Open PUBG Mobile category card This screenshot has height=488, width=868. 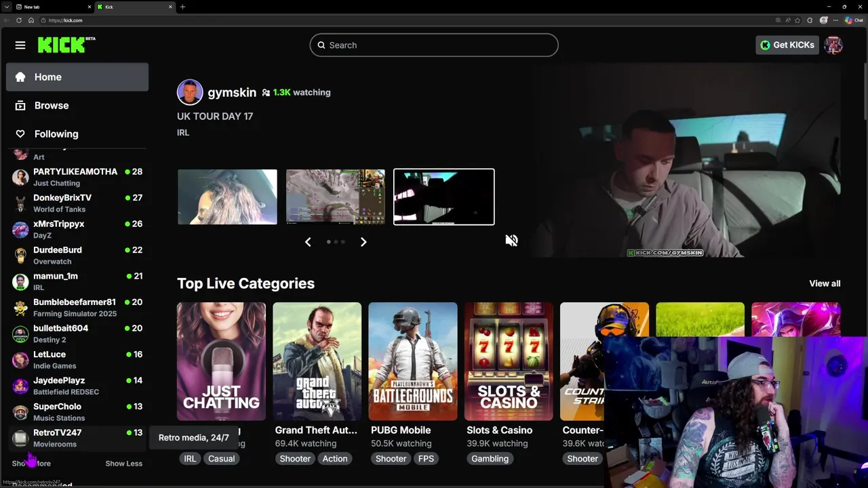[413, 361]
